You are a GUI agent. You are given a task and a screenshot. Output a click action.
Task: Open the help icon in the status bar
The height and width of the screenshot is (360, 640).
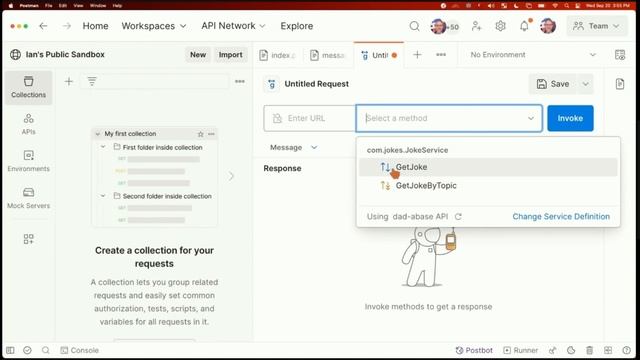tap(627, 350)
